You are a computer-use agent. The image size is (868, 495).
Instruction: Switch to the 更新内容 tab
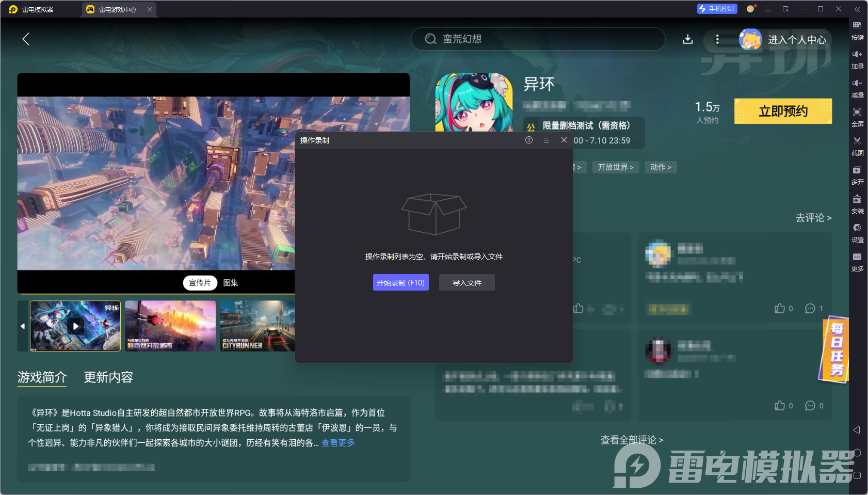108,377
